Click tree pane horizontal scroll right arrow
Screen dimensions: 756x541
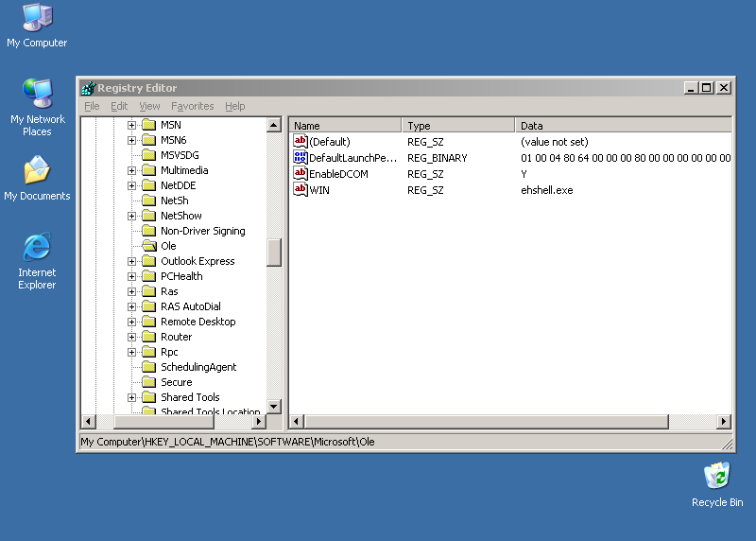(259, 421)
